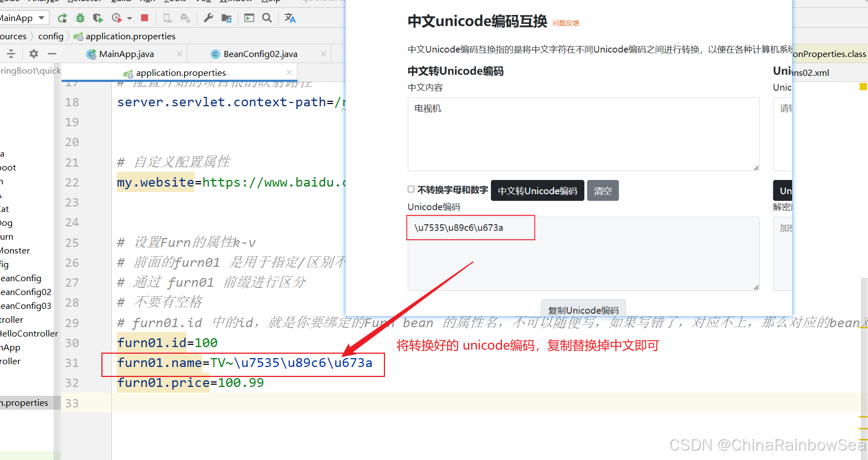Select the application.properties editor tab
Screen dimensions: 868x460
[x=181, y=73]
